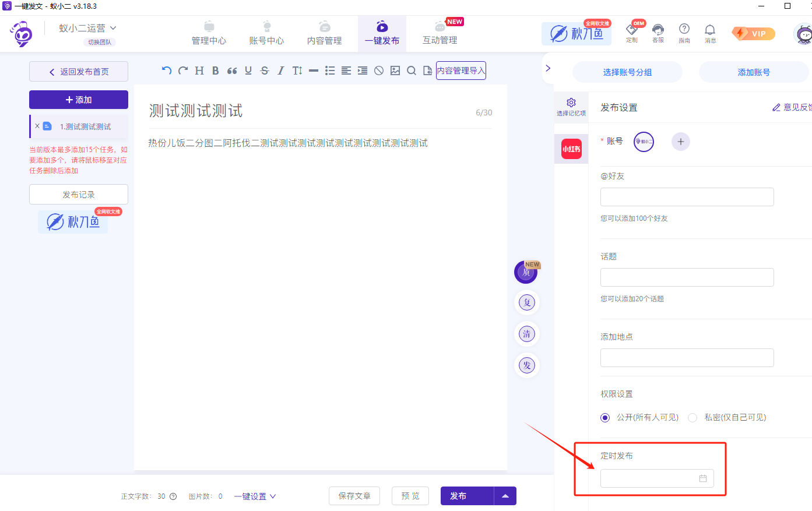This screenshot has height=511, width=812.
Task: Open the notifications bell (消息)
Action: point(710,33)
